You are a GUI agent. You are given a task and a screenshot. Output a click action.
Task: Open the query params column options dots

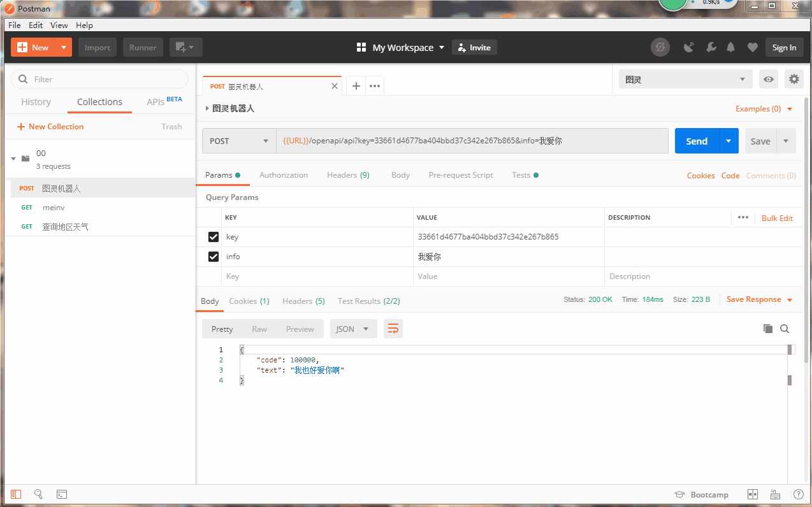click(743, 217)
